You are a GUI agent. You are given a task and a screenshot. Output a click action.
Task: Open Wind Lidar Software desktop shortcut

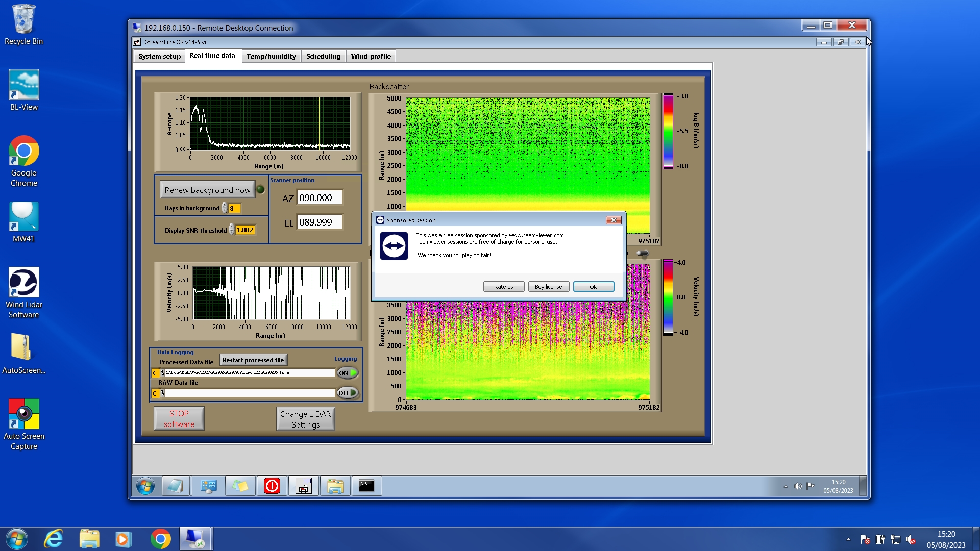coord(23,283)
